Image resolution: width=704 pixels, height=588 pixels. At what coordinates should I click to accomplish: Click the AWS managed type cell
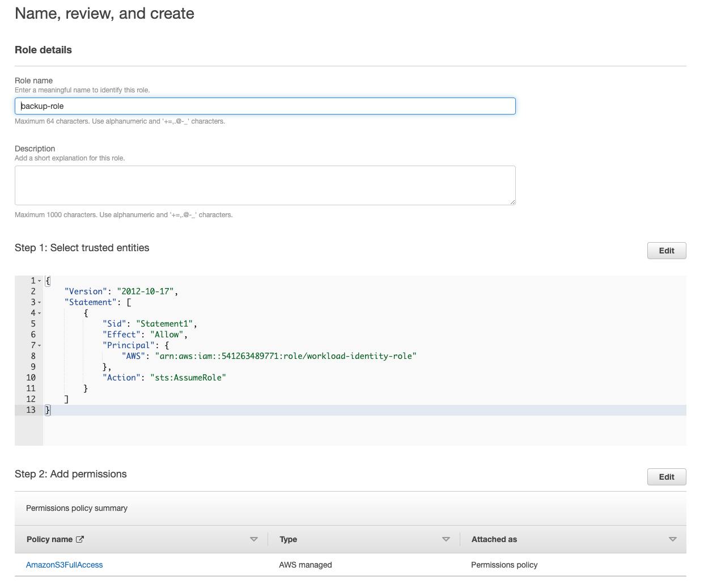tap(306, 565)
